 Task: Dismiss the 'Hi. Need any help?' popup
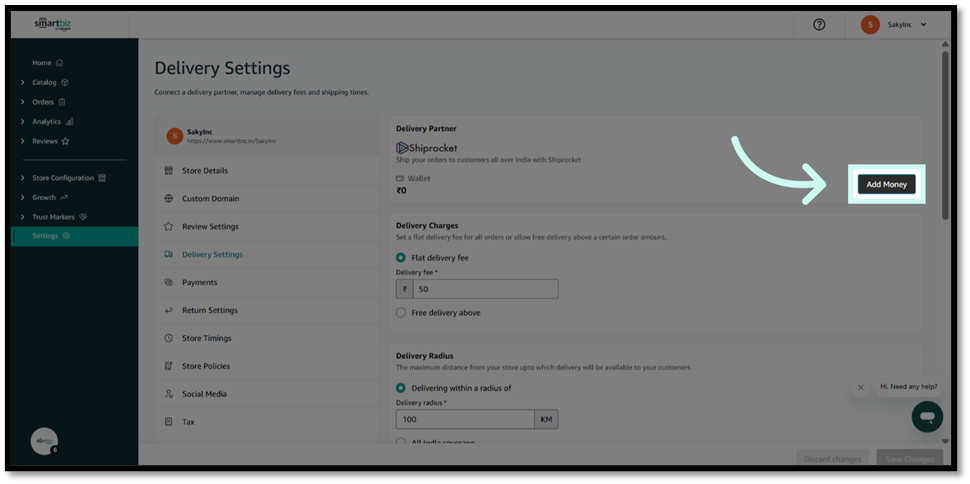point(861,387)
